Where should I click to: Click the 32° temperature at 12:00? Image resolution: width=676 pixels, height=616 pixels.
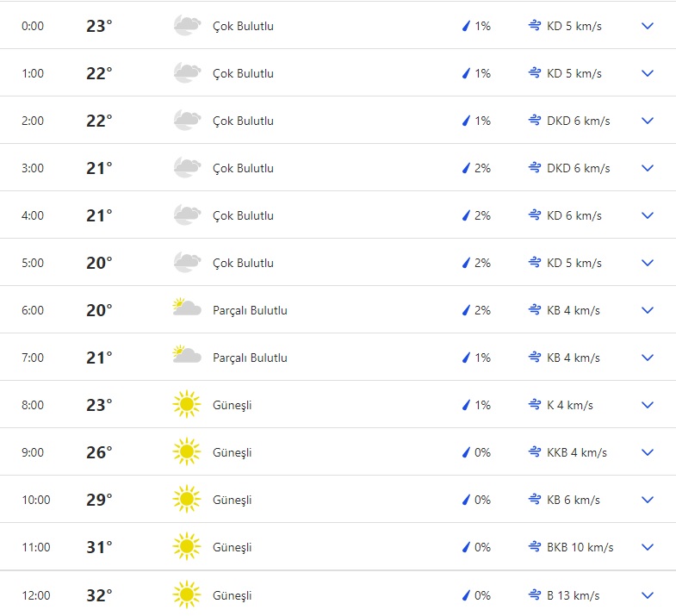pos(99,595)
